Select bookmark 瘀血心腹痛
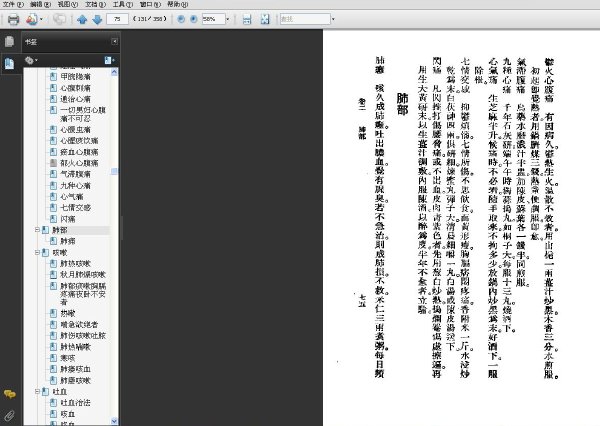The height and width of the screenshot is (426, 600). [79, 152]
